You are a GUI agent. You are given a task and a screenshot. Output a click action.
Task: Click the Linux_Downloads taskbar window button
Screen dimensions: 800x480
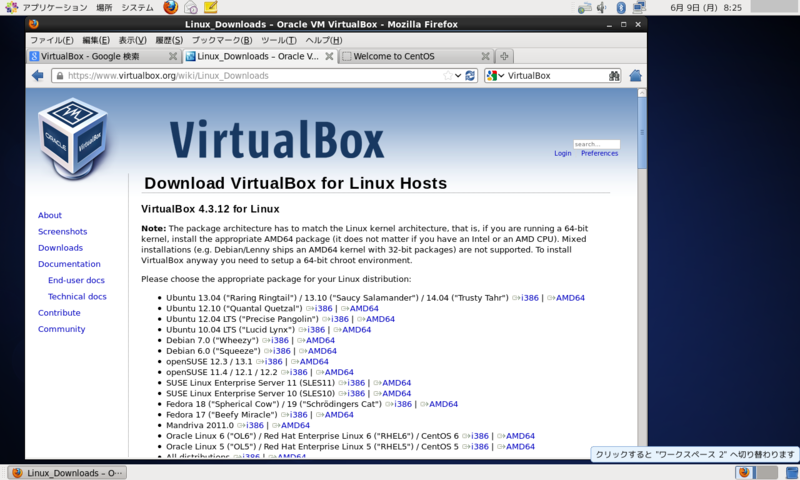[67, 473]
